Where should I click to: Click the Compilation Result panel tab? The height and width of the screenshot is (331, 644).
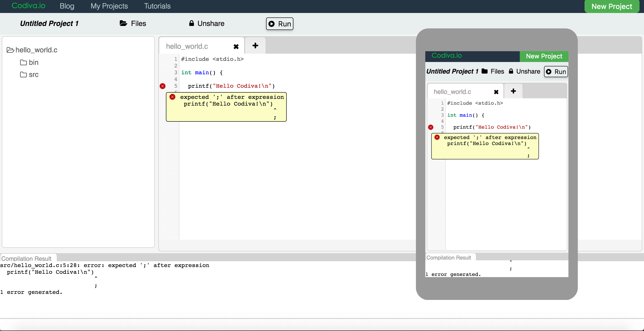coord(27,258)
